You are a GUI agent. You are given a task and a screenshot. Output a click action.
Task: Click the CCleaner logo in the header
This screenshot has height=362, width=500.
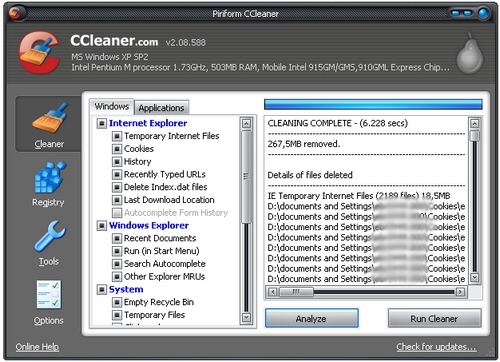[x=39, y=53]
